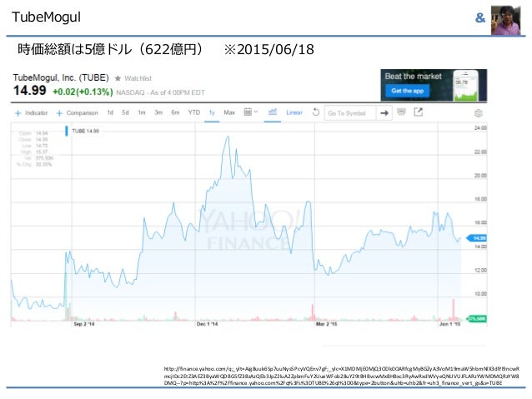Image resolution: width=532 pixels, height=399 pixels.
Task: Click the finance.yahoo.com source URL
Action: point(341,376)
